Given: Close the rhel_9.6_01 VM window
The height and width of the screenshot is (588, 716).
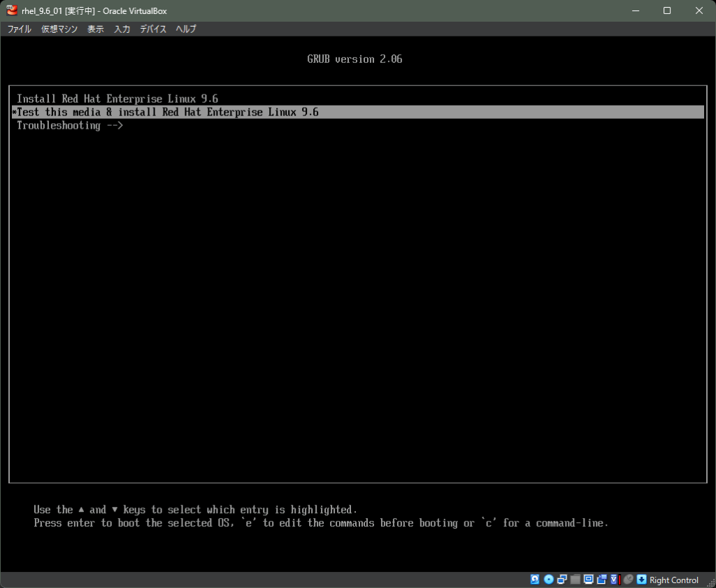Looking at the screenshot, I should (699, 10).
